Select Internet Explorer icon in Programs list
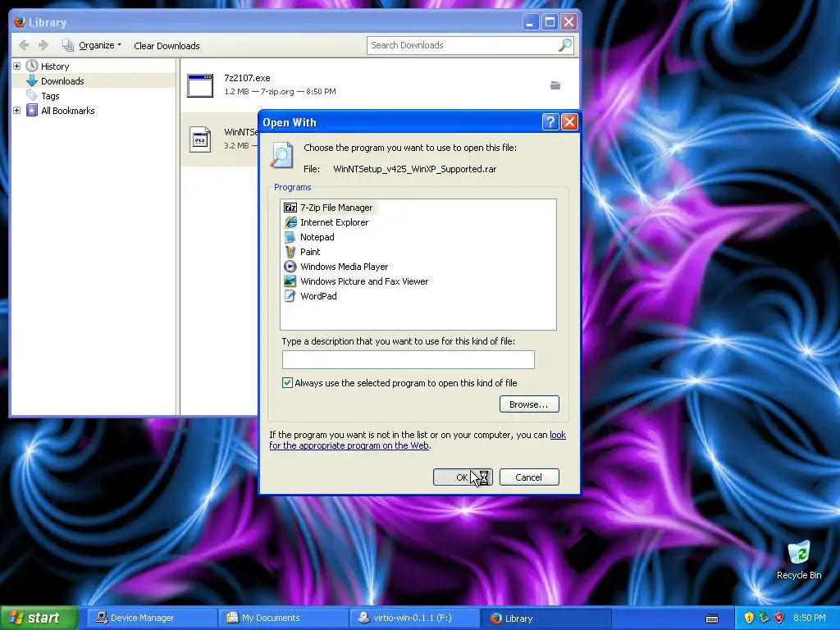The height and width of the screenshot is (630, 840). [x=290, y=222]
